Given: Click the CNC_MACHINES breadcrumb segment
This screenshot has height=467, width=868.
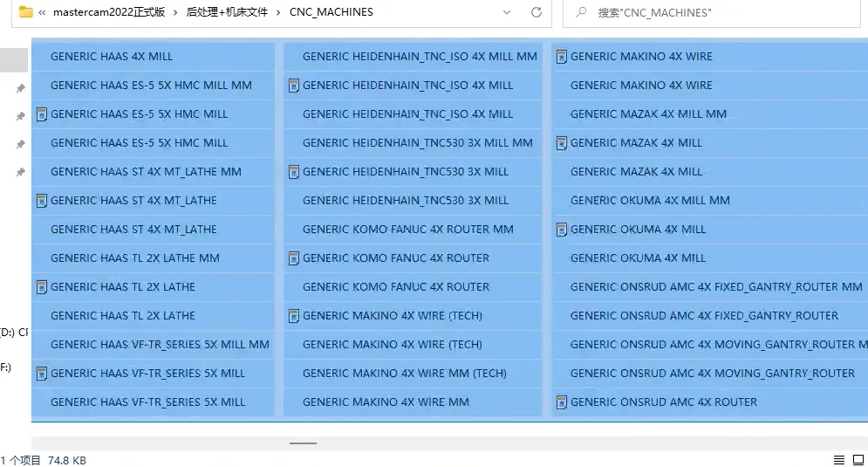Looking at the screenshot, I should click(x=331, y=12).
